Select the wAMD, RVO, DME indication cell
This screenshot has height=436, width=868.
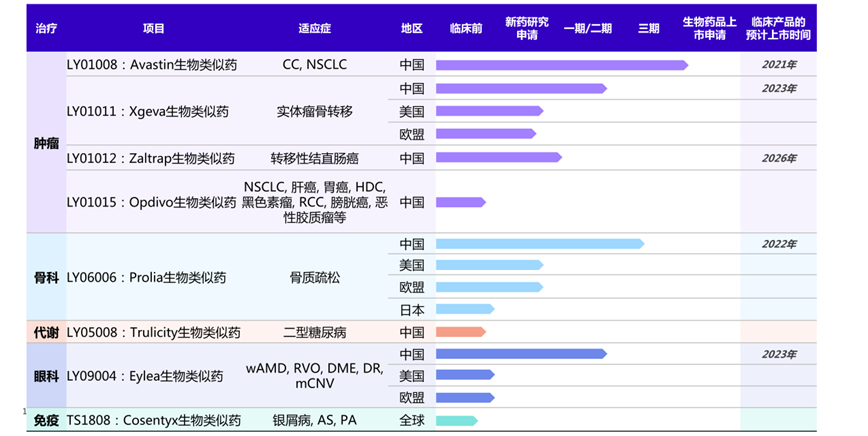314,376
